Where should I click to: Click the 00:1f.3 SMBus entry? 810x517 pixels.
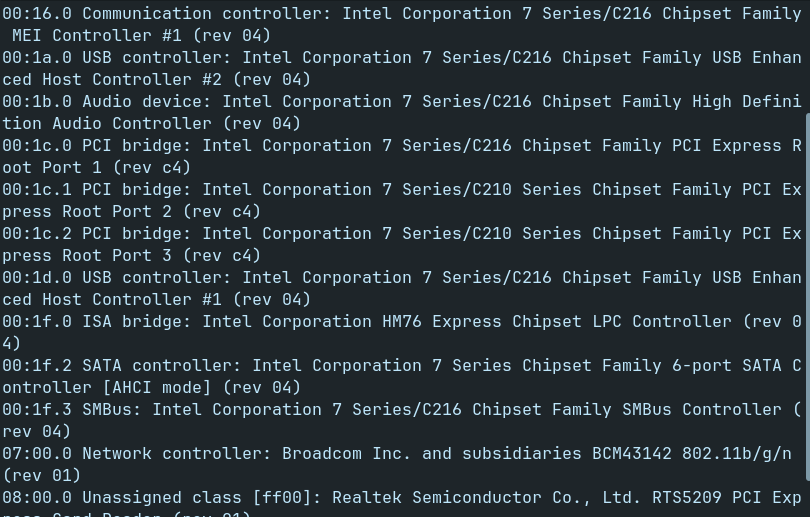tap(402, 420)
